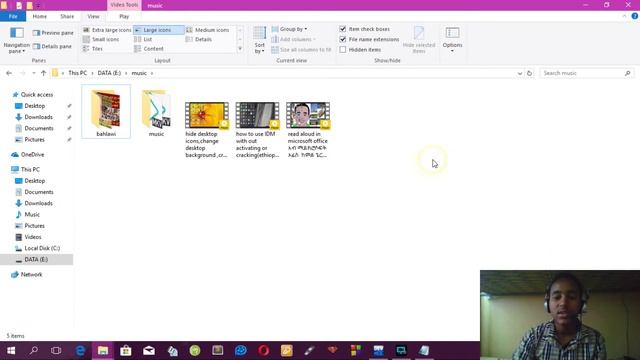Viewport: 640px width, 360px height.
Task: Go up one folder level arrow
Action: [x=43, y=73]
